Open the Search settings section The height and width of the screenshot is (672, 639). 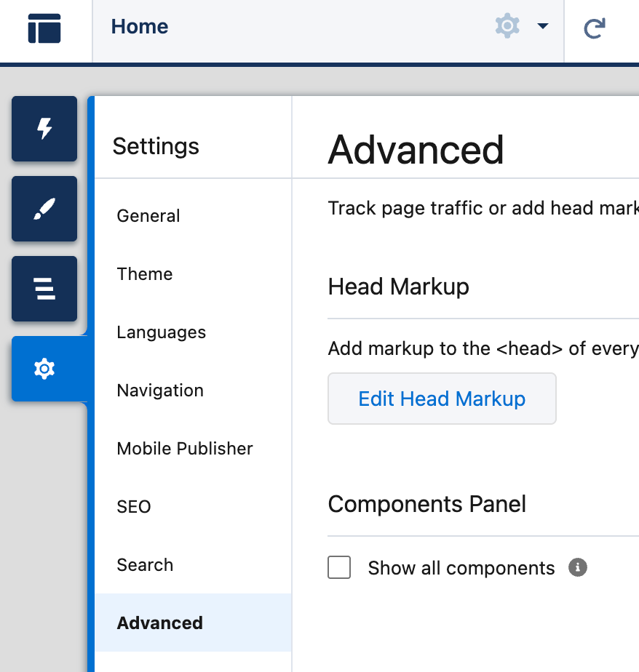145,565
